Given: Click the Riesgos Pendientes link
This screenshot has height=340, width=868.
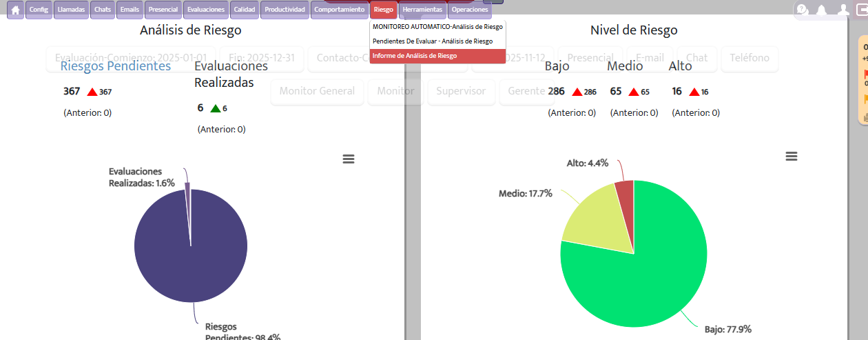Looking at the screenshot, I should coord(116,66).
